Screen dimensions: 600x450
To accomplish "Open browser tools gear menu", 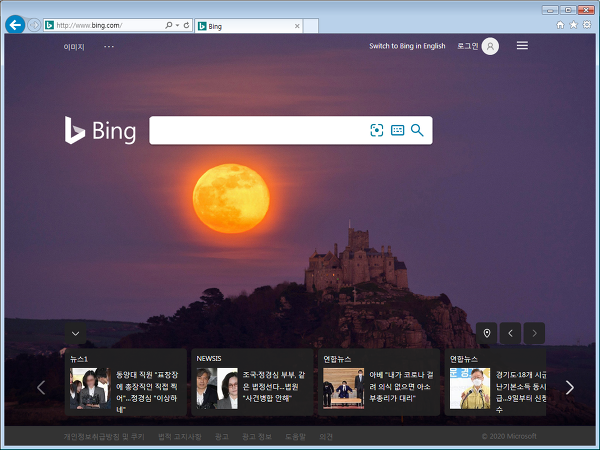I will (587, 25).
